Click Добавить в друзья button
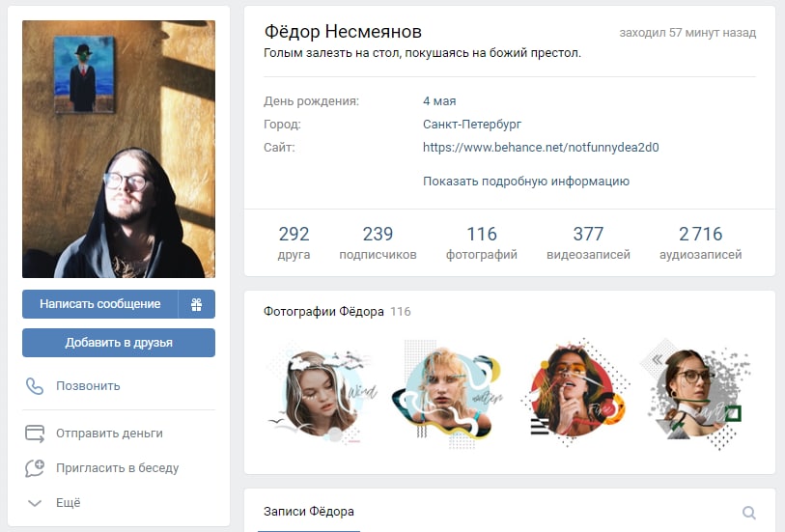 pos(119,343)
